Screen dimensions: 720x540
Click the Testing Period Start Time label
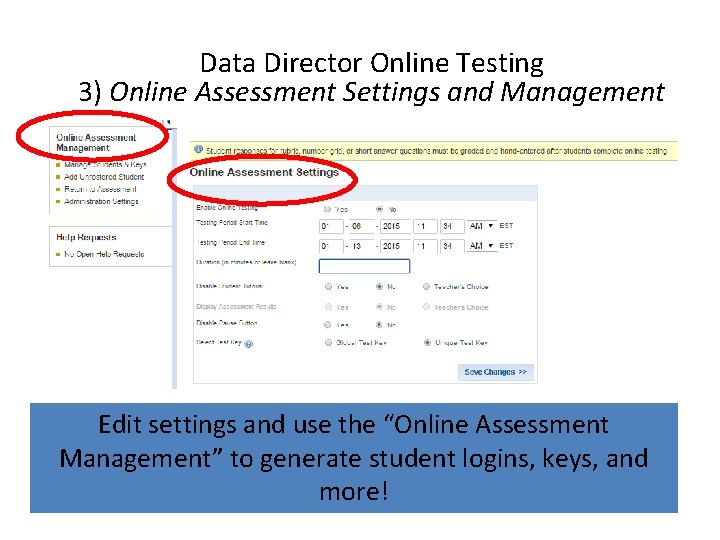[232, 222]
